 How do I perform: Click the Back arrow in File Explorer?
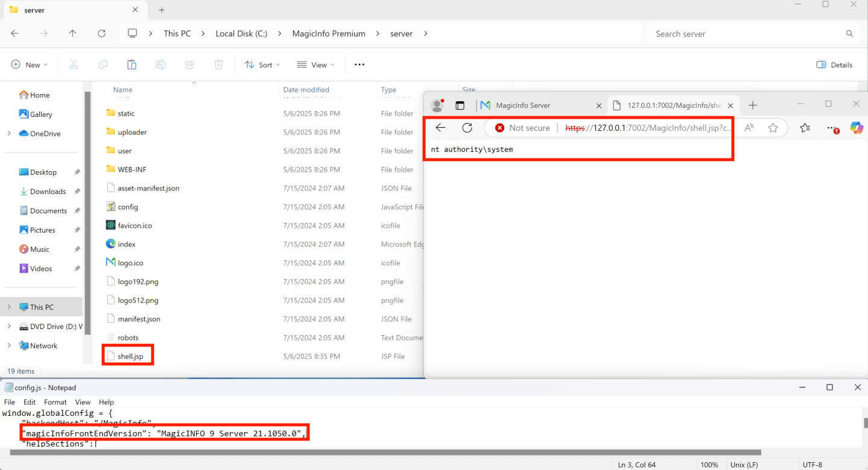click(x=15, y=34)
